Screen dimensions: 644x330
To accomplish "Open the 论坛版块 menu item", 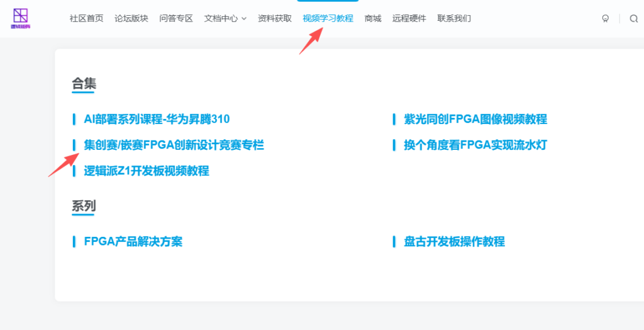I will tap(131, 19).
